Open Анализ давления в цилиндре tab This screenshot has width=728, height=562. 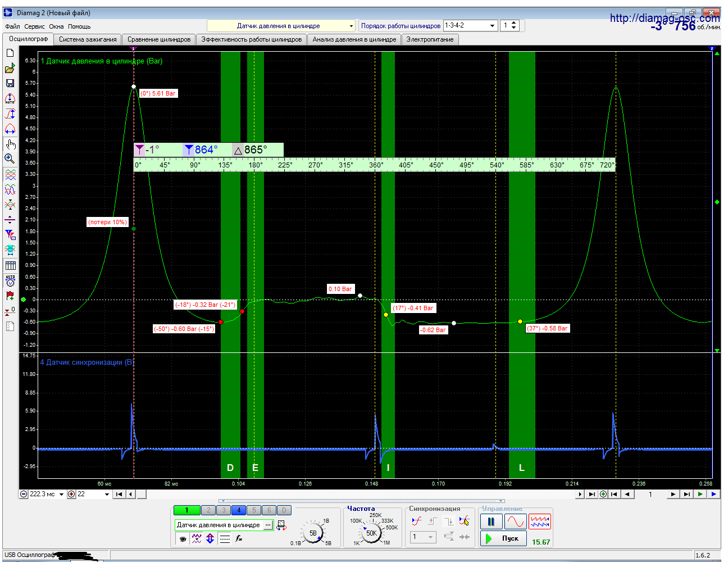click(x=354, y=39)
